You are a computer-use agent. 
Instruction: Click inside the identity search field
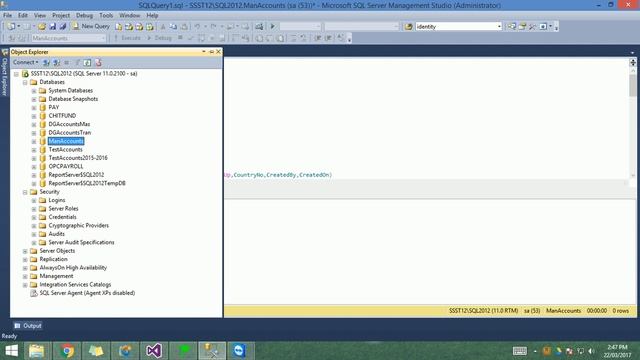(455, 27)
